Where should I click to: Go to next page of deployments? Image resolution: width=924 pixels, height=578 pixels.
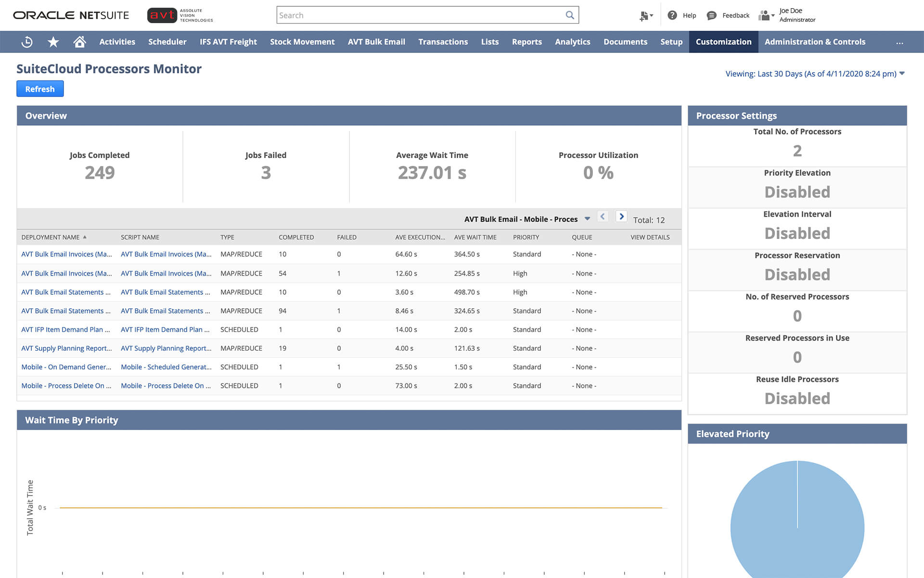[x=621, y=217]
